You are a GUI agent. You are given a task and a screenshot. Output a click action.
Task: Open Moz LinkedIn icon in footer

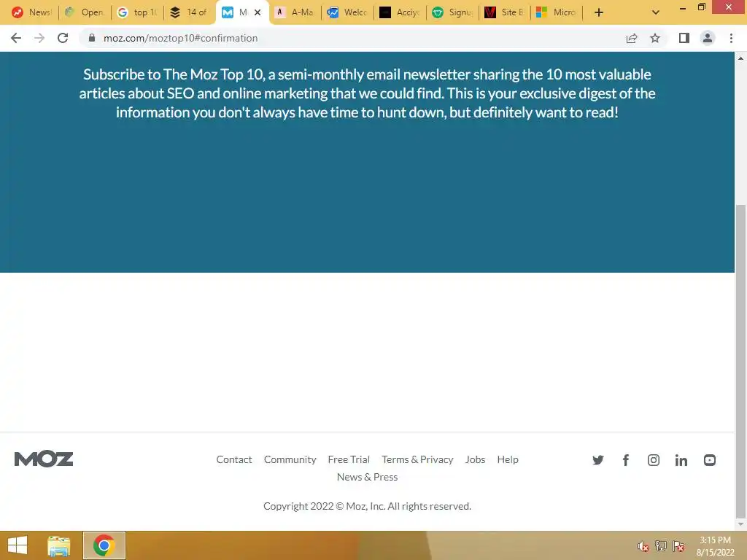(681, 460)
